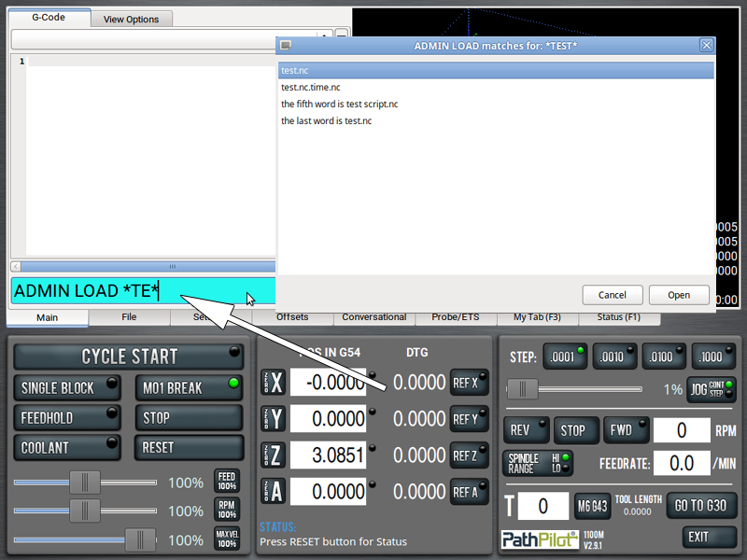Click the M6 G43 tool change button
Image resolution: width=747 pixels, height=560 pixels.
pos(592,506)
